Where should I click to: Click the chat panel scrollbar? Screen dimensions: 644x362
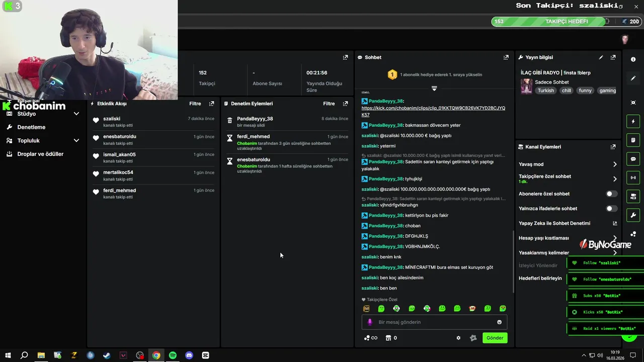point(513,261)
